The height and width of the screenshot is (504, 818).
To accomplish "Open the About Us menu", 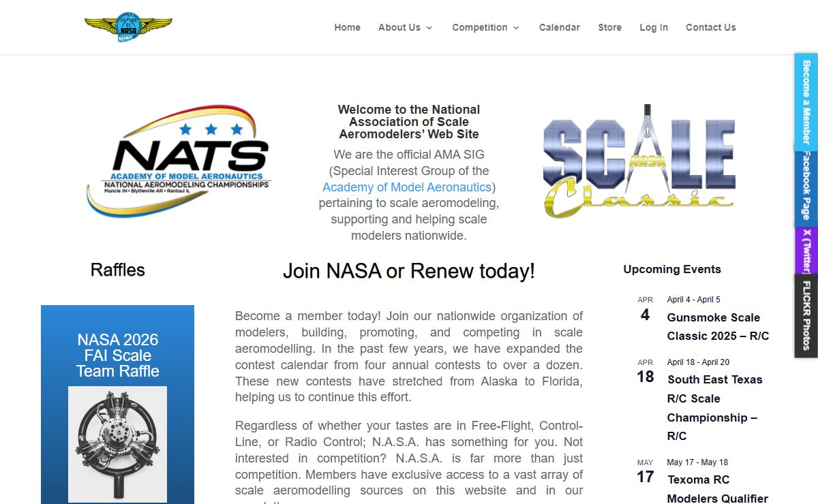I will tap(399, 27).
